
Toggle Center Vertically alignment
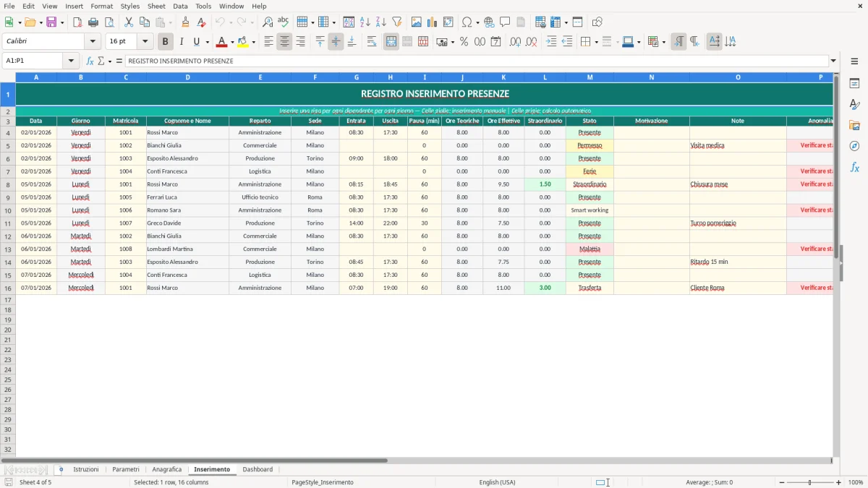[336, 42]
